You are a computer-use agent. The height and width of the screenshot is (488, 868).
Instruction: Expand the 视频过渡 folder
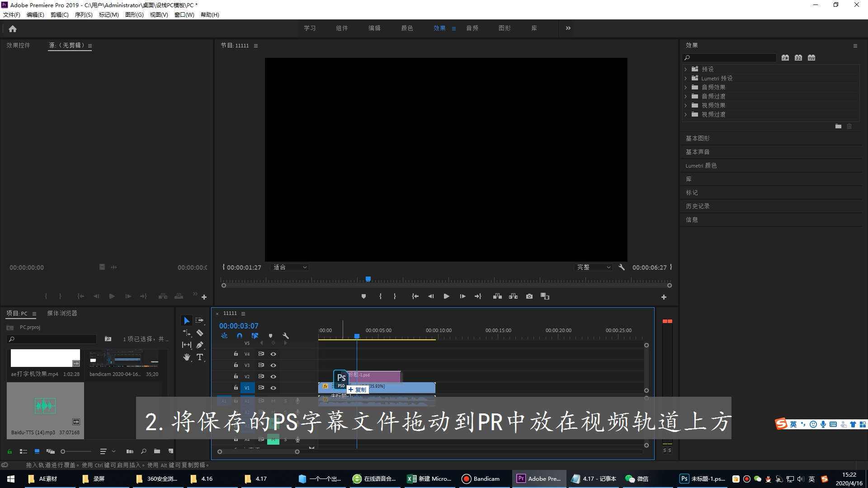[x=686, y=114]
